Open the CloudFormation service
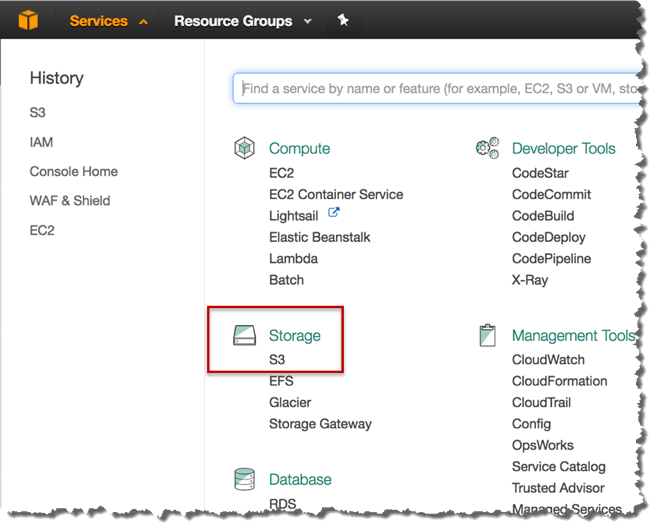 pos(559,381)
